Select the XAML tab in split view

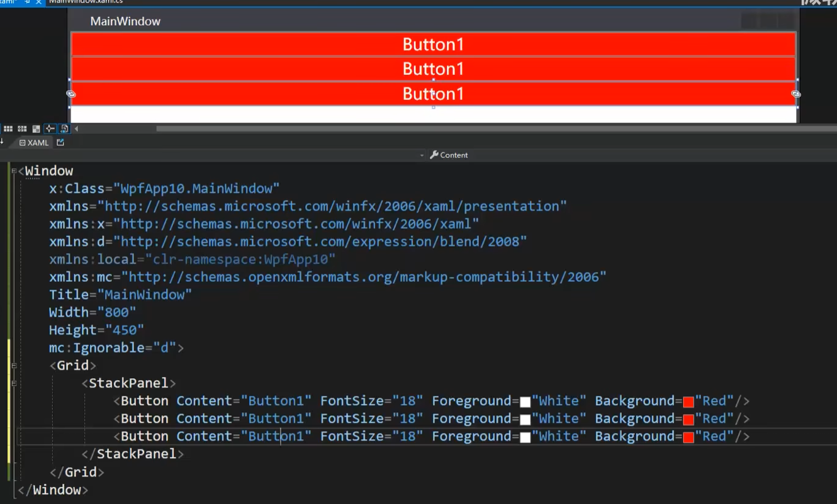pos(36,142)
